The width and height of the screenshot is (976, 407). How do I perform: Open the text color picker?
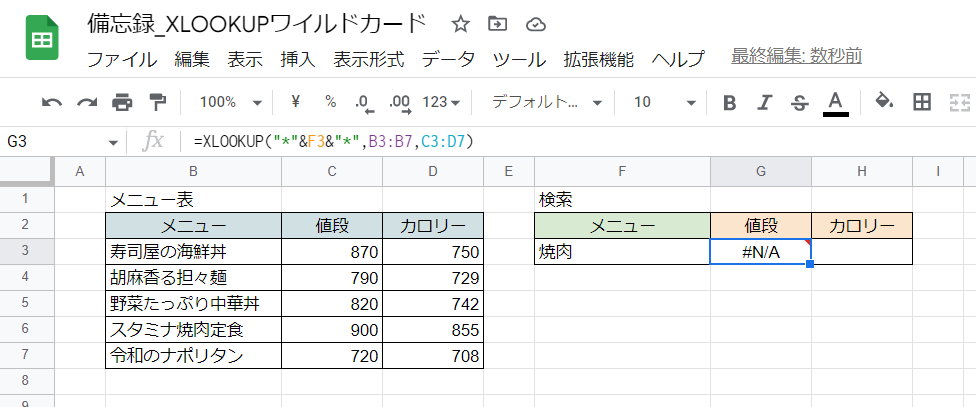[x=835, y=103]
